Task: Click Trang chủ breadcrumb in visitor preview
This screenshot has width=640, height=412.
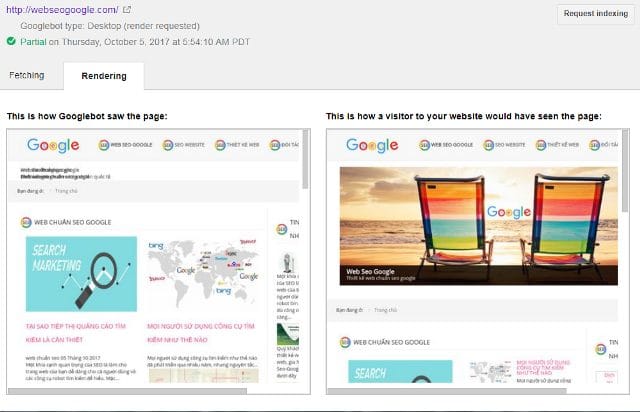Action: click(385, 310)
